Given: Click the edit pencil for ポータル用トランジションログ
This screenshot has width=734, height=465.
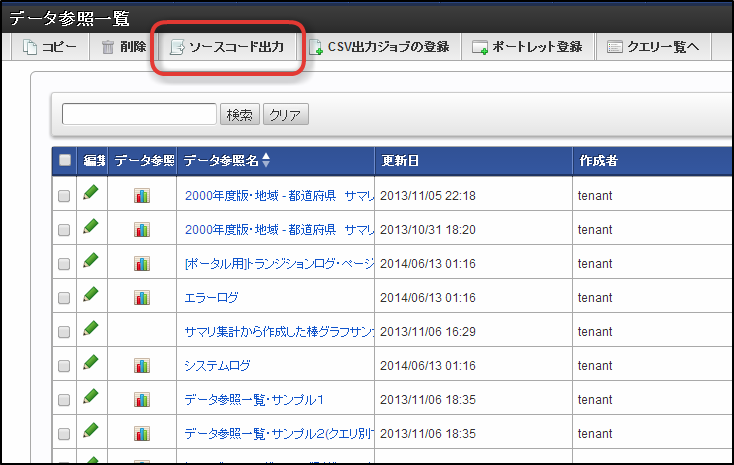Looking at the screenshot, I should coord(91,260).
